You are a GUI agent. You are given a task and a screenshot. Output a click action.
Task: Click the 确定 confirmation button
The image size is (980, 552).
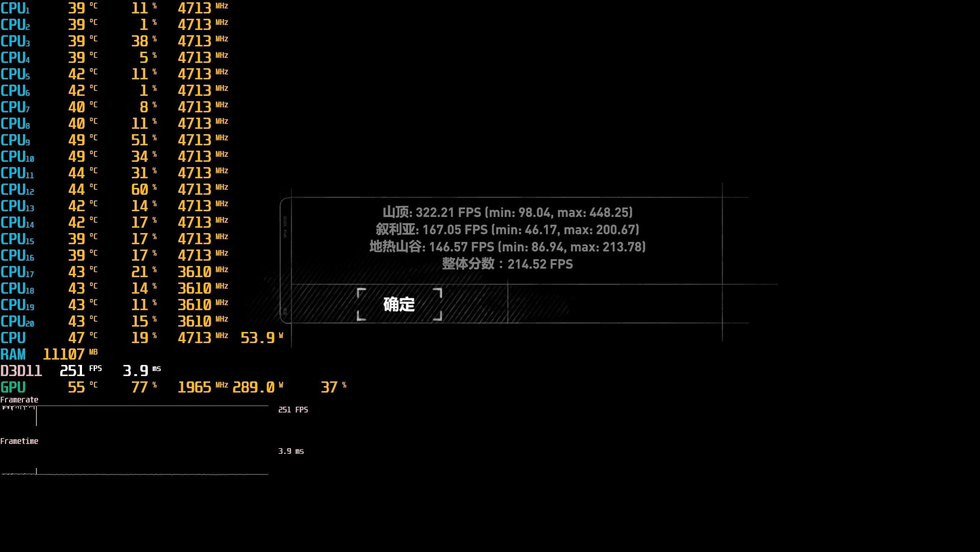399,305
